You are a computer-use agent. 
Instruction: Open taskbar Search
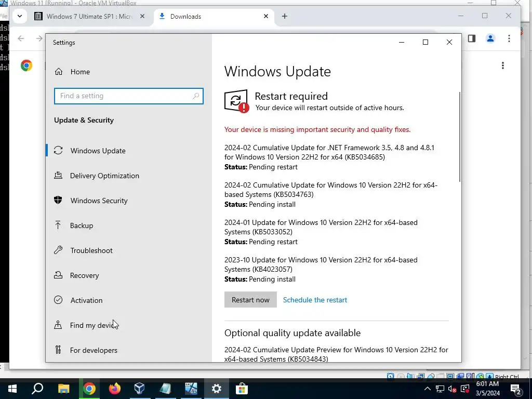(37, 389)
